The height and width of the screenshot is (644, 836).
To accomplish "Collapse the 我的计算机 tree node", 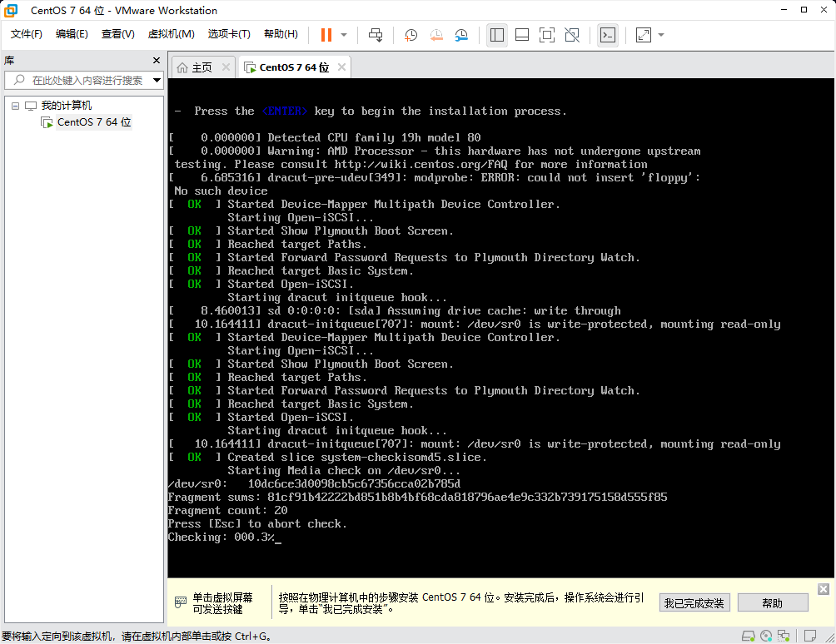I will click(x=16, y=106).
